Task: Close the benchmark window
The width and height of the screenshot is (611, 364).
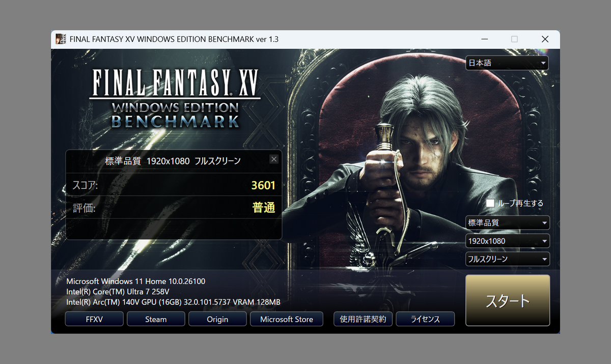Action: pos(545,39)
